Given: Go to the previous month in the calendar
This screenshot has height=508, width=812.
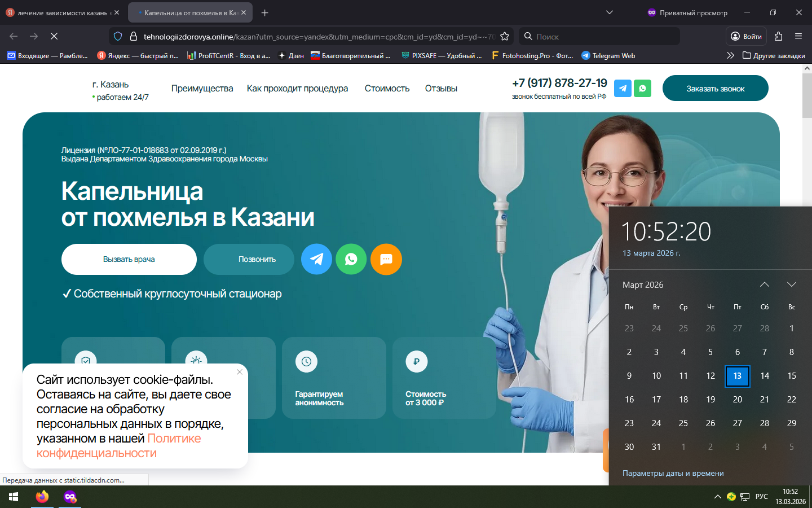Looking at the screenshot, I should [x=765, y=284].
